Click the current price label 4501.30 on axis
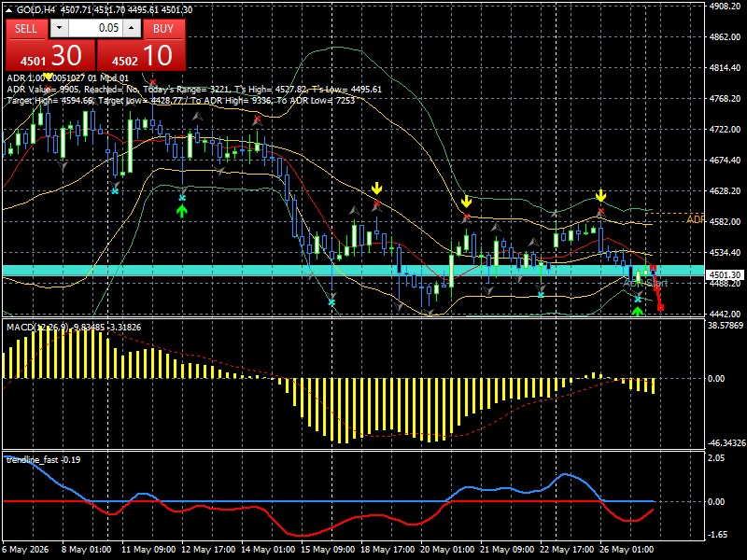 (x=725, y=275)
